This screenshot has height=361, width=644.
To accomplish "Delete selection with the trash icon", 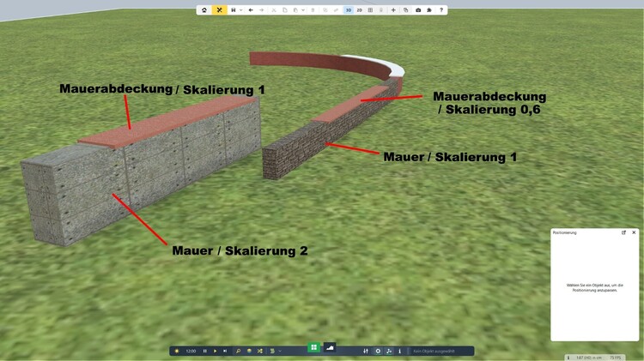I will point(313,9).
